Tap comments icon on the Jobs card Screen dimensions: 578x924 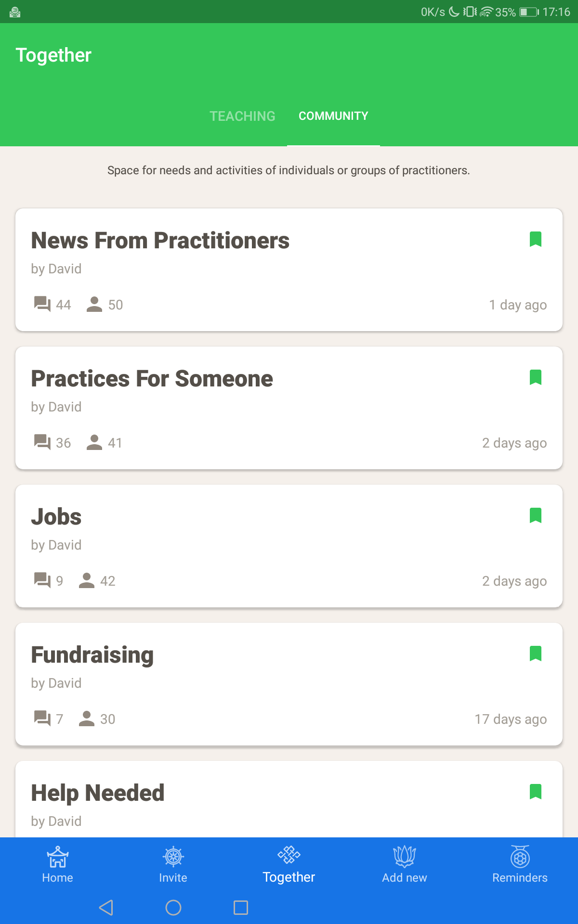42,580
